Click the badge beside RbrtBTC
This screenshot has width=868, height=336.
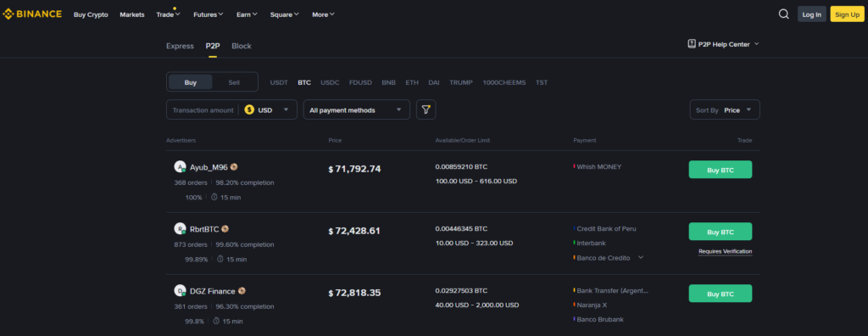[x=225, y=228]
